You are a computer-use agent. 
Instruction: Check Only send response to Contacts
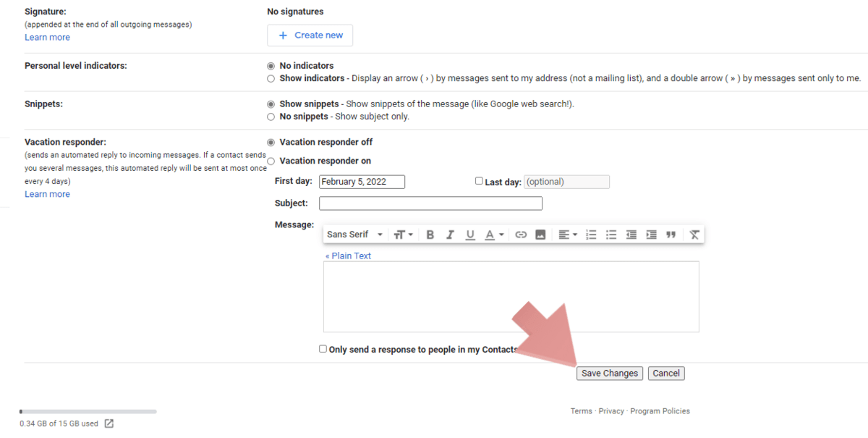pyautogui.click(x=323, y=349)
